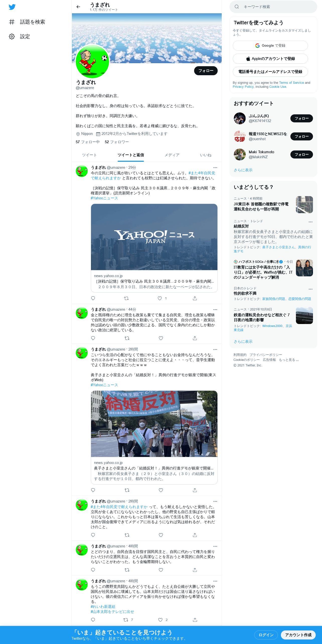The image size is (322, 644).
Task: Click アカウント作成 button
Action: [x=298, y=635]
